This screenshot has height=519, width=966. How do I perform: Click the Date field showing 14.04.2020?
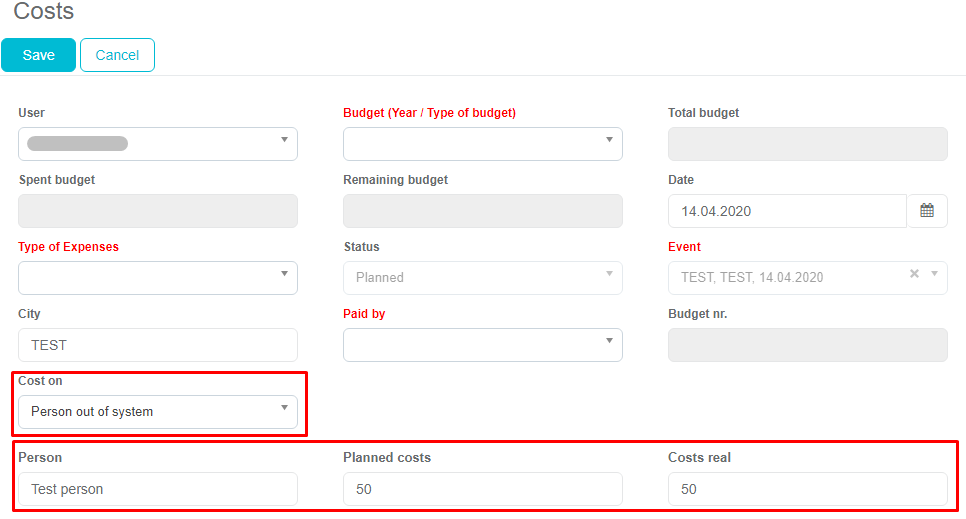(x=786, y=211)
